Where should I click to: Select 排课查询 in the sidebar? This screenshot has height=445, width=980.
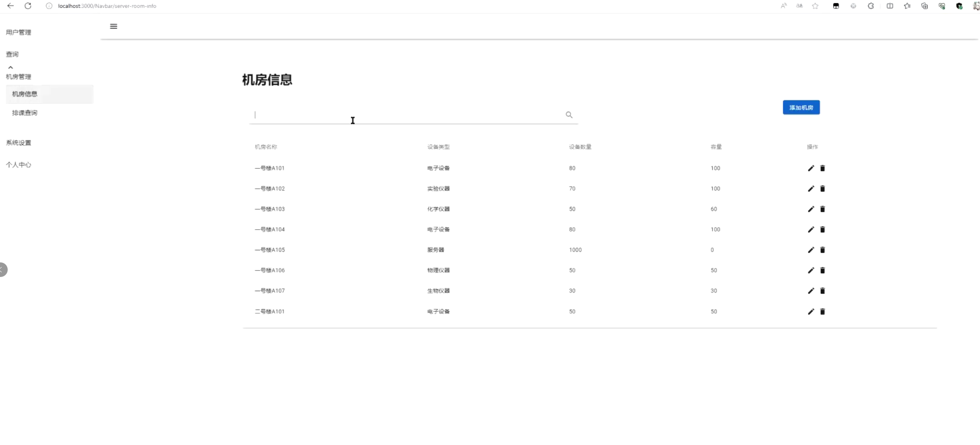tap(25, 113)
